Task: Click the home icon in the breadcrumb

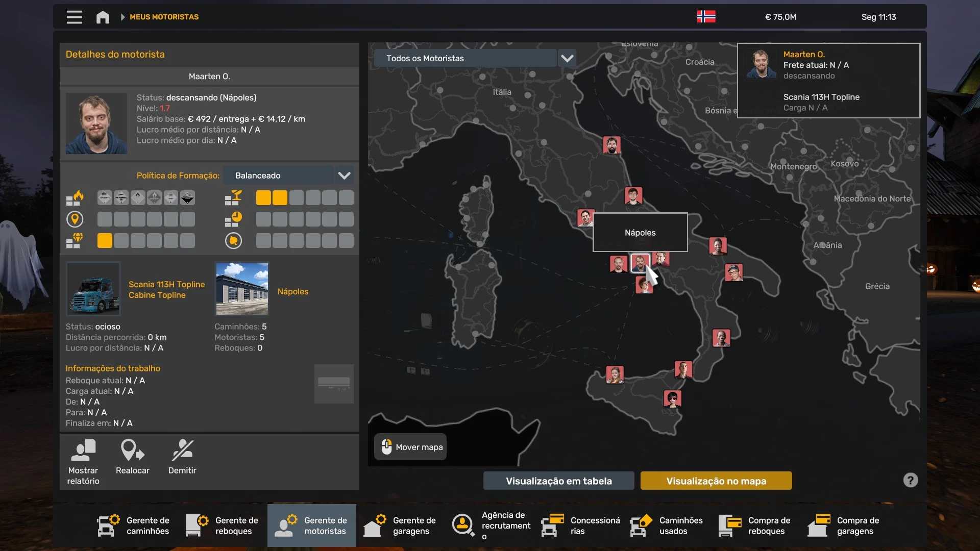Action: [x=103, y=17]
